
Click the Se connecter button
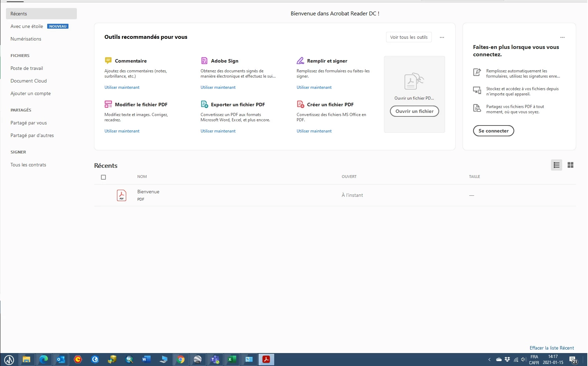coord(493,131)
